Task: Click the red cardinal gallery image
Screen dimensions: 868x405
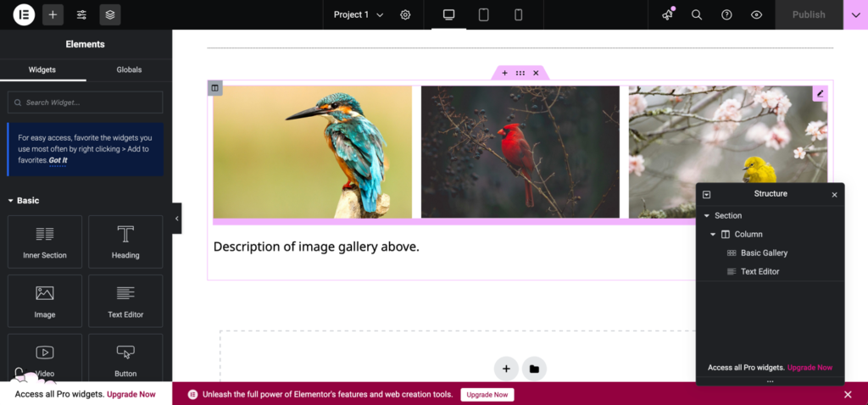Action: coord(520,153)
